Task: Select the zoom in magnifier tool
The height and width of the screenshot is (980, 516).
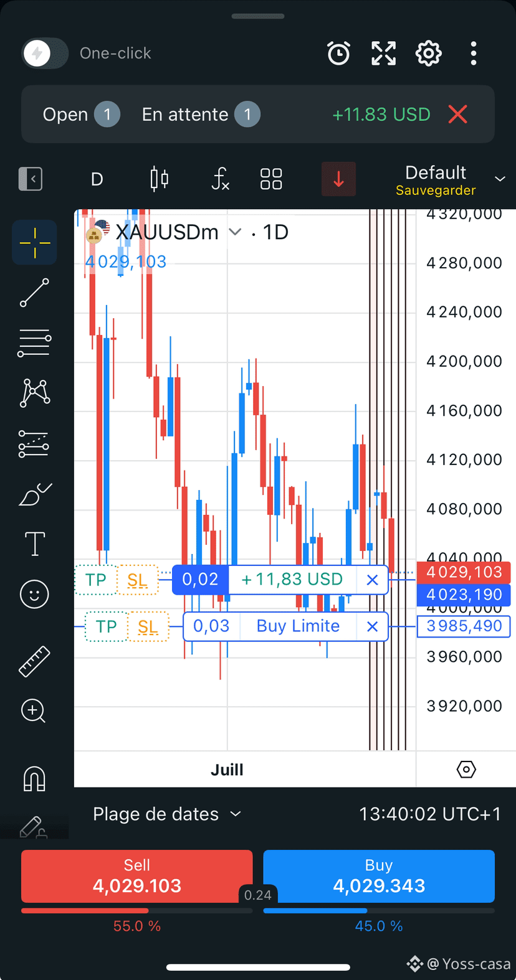Action: pyautogui.click(x=34, y=711)
